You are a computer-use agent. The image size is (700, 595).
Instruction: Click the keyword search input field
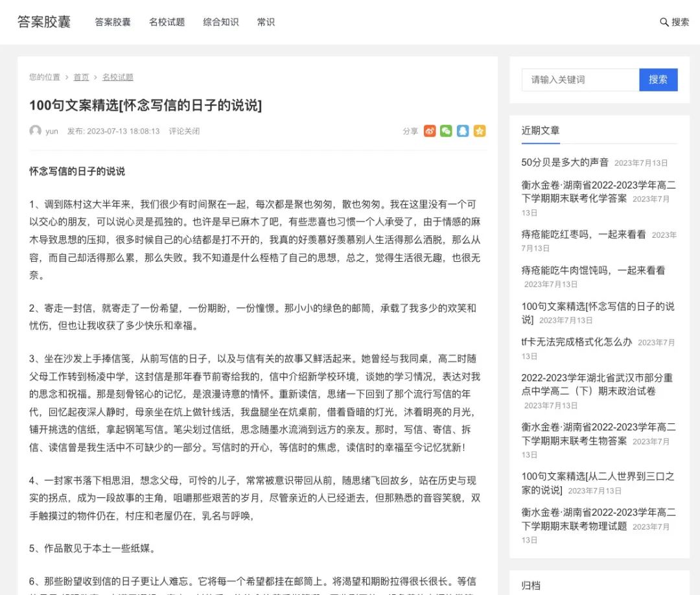coord(580,80)
